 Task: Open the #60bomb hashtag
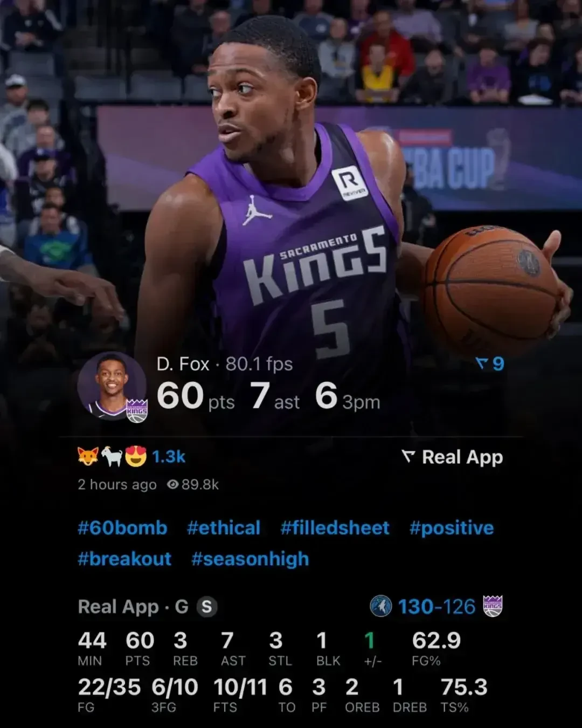coord(122,528)
